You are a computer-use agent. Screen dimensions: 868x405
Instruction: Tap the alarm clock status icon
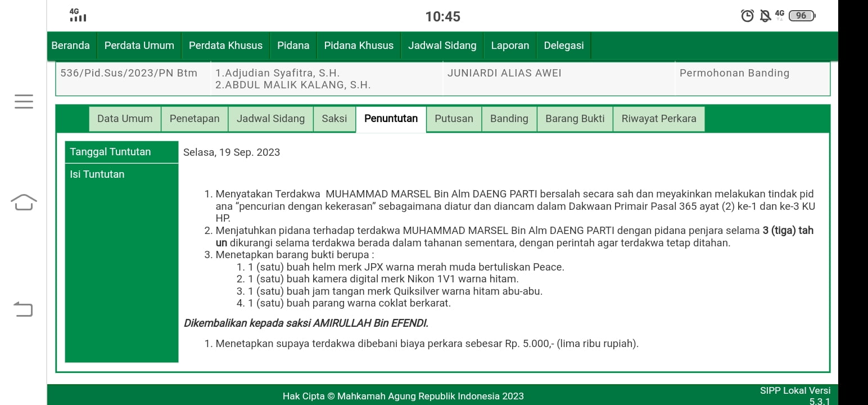point(747,16)
